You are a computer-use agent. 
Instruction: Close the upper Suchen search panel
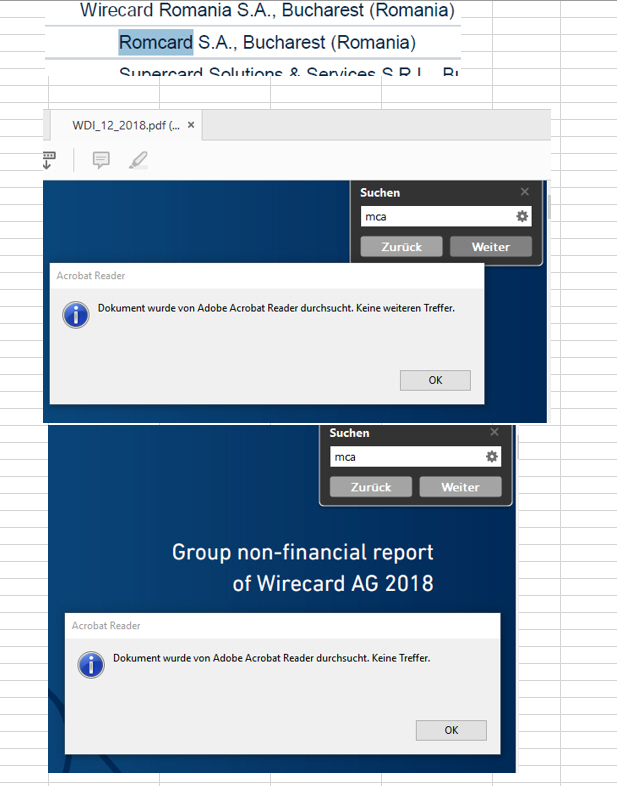click(525, 191)
